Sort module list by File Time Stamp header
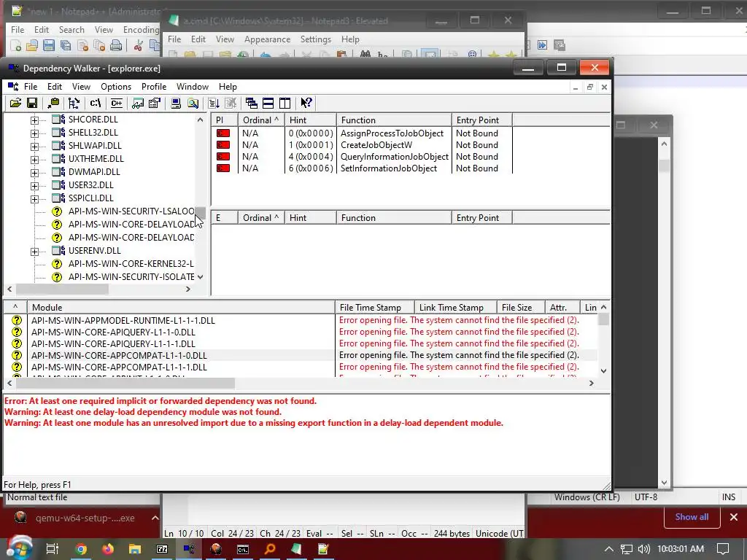Screen dimensions: 747x560 pos(375,308)
